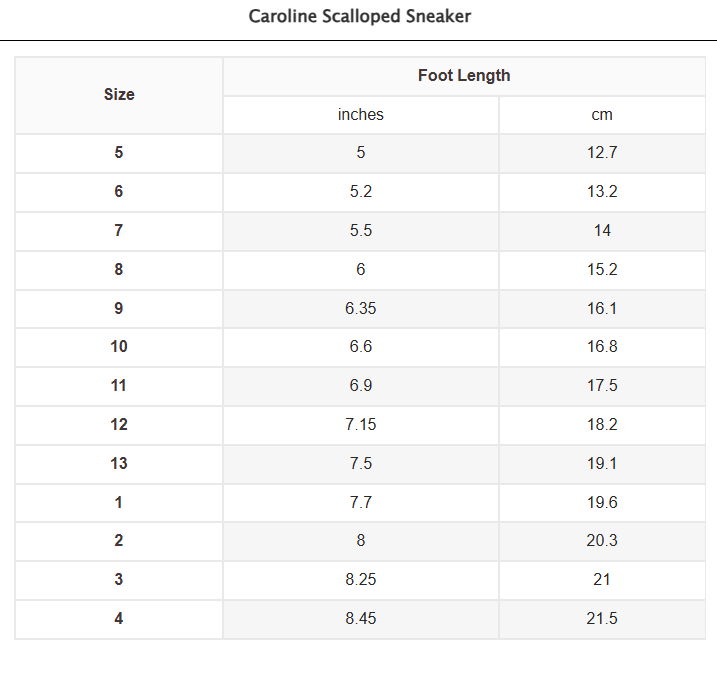This screenshot has width=717, height=698.
Task: Click the 15.2 cm cell
Action: 602,269
